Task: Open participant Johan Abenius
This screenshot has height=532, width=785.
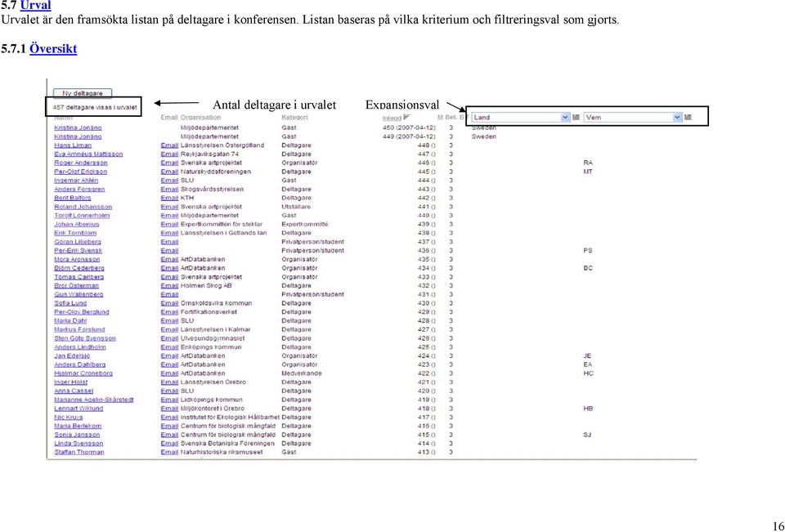Action: pos(77,224)
